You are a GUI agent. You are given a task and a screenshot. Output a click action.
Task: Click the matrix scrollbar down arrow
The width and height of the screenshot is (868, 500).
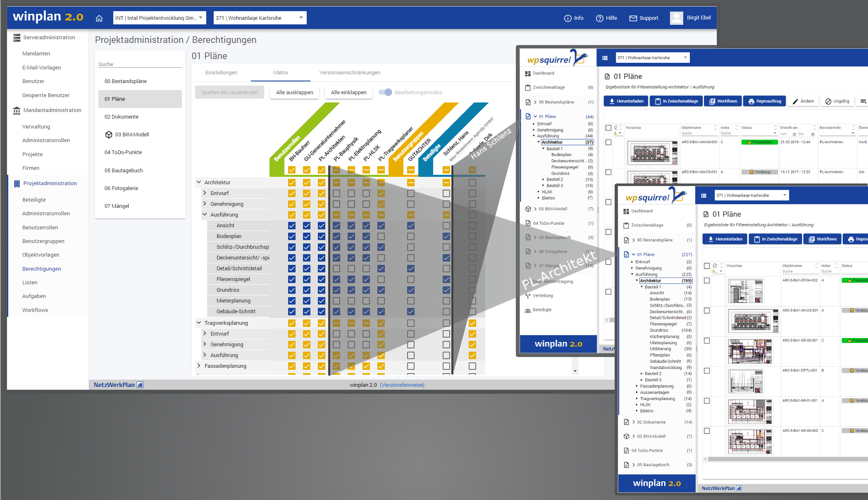575,371
